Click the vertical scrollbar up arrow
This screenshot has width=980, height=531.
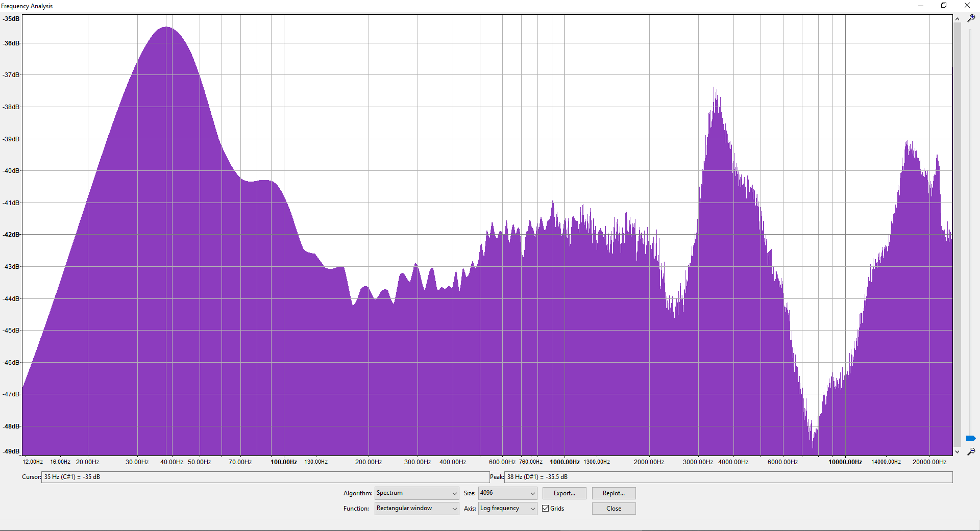click(x=957, y=19)
